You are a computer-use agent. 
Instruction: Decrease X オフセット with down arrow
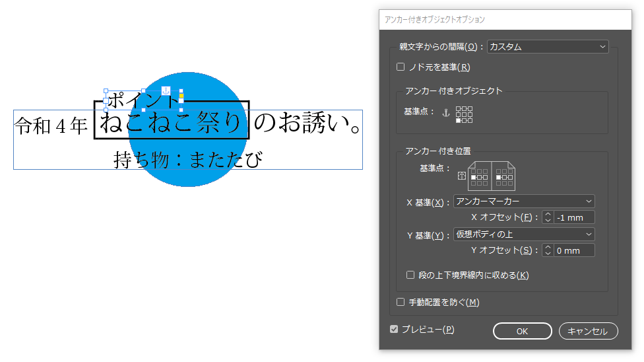[548, 220]
